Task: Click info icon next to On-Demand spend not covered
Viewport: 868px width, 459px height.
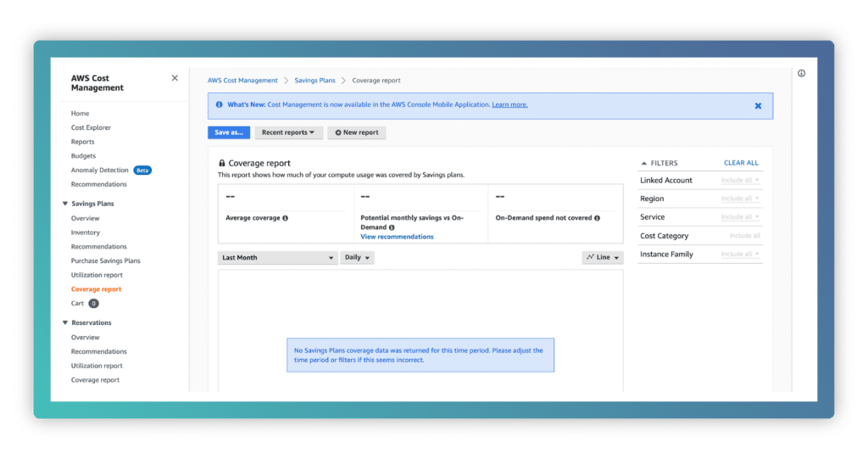Action: [597, 218]
